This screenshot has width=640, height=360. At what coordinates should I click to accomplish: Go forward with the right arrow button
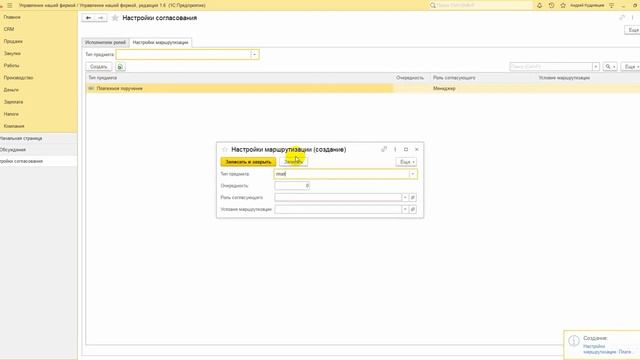point(101,18)
